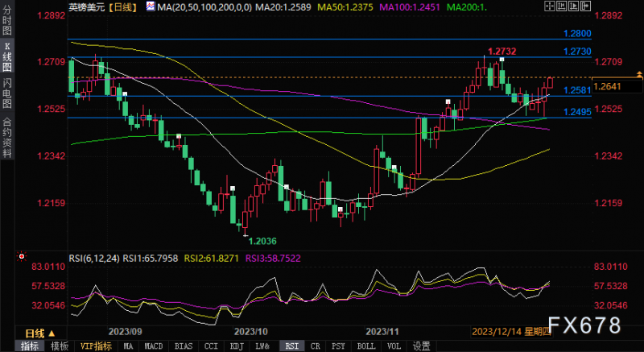Click the RSI(6,12,24) parameters label
This screenshot has height=352, width=644.
94,259
